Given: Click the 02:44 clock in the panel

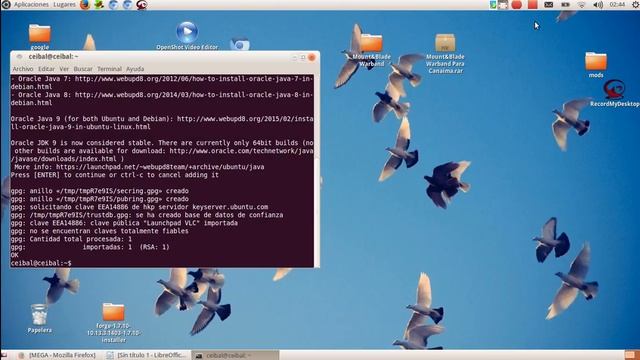Looking at the screenshot, I should coord(617,4).
